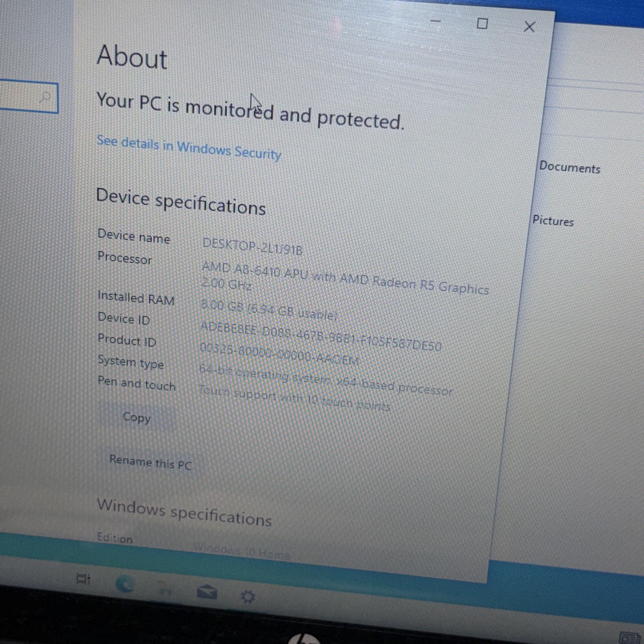Click the Device ID label

point(124,318)
